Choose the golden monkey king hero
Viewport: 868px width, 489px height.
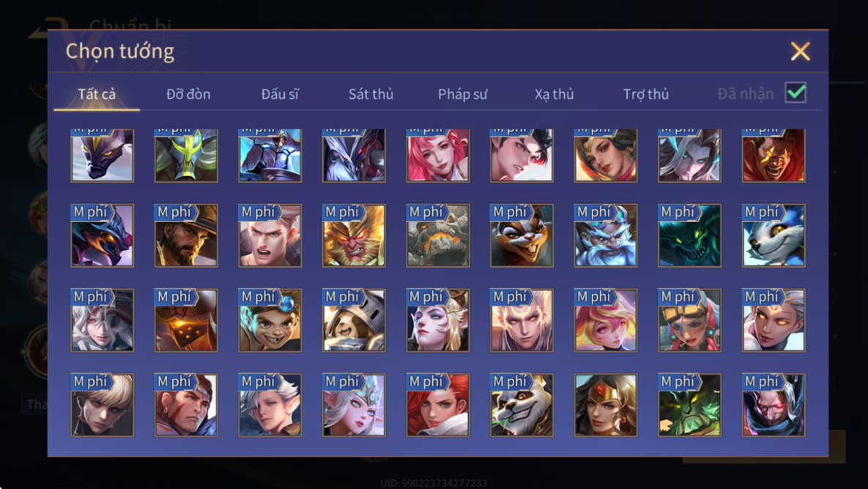coord(354,235)
